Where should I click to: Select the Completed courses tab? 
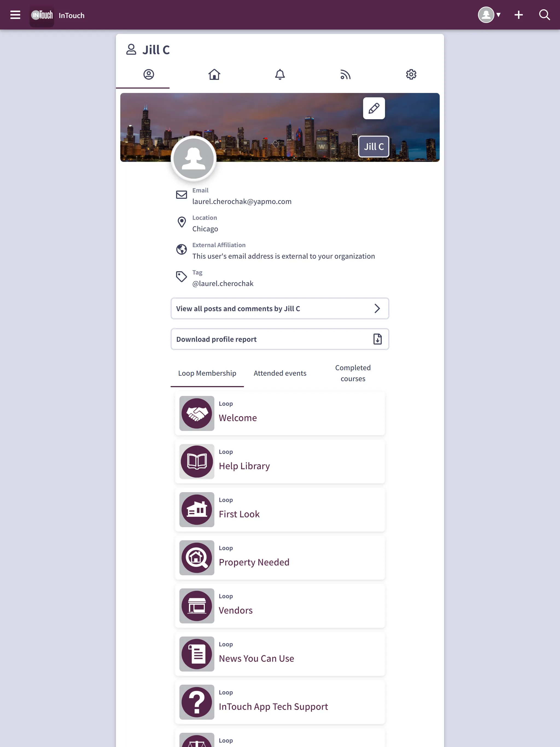point(353,373)
